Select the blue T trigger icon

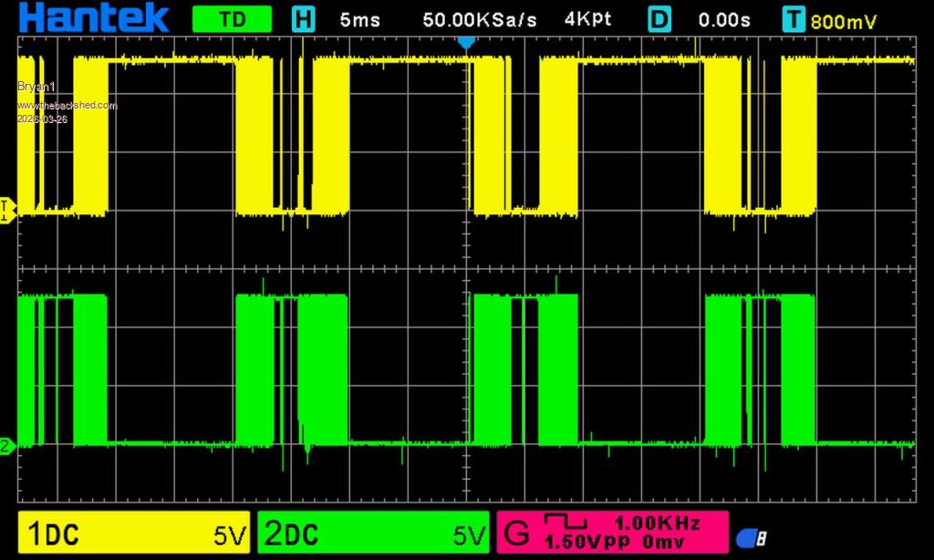[794, 19]
